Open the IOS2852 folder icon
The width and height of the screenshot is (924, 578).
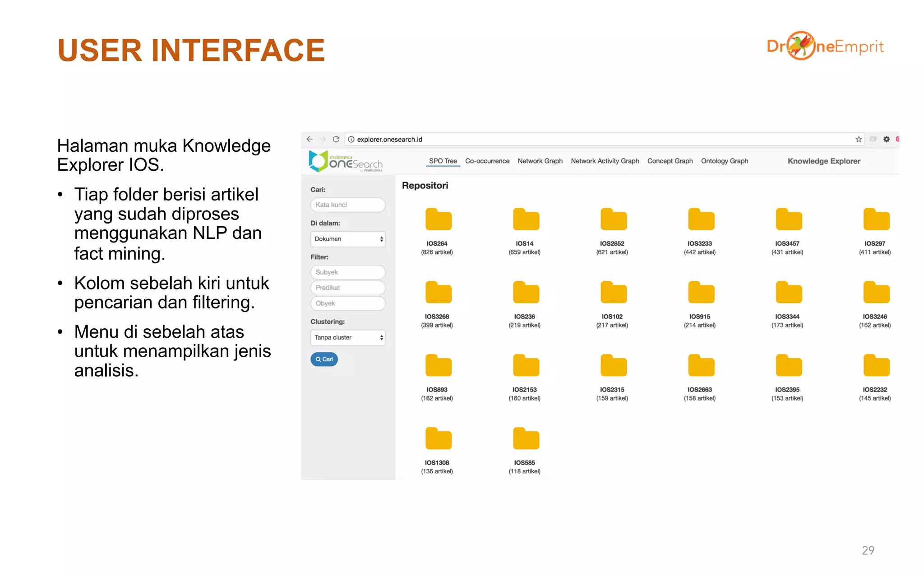(x=613, y=219)
